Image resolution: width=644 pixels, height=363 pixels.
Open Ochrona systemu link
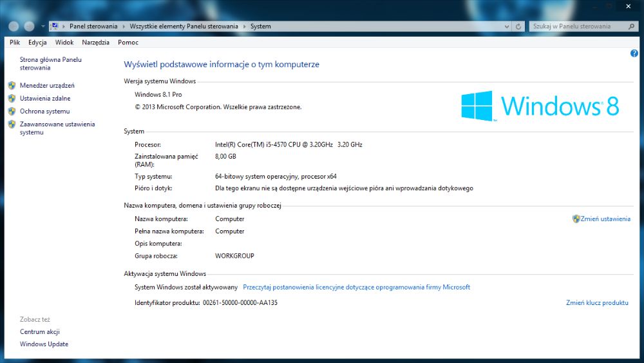[x=45, y=112]
